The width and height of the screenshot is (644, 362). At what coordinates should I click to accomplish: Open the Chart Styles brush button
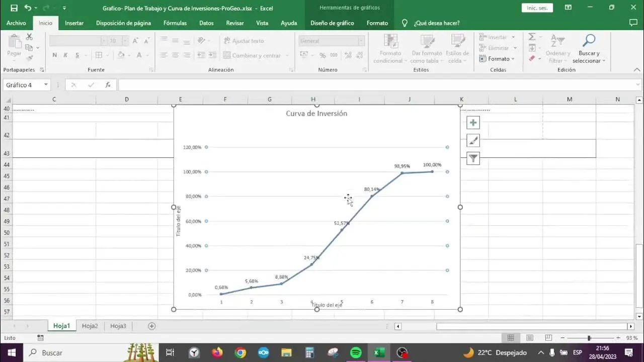(x=473, y=141)
